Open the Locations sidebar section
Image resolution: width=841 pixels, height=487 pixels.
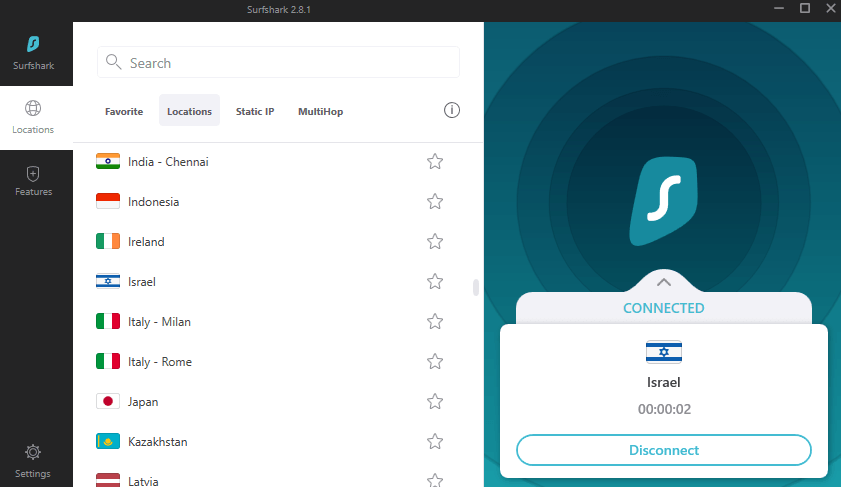33,117
